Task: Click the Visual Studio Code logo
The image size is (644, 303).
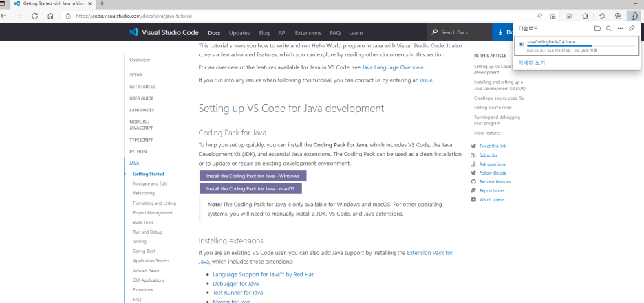Action: (133, 32)
